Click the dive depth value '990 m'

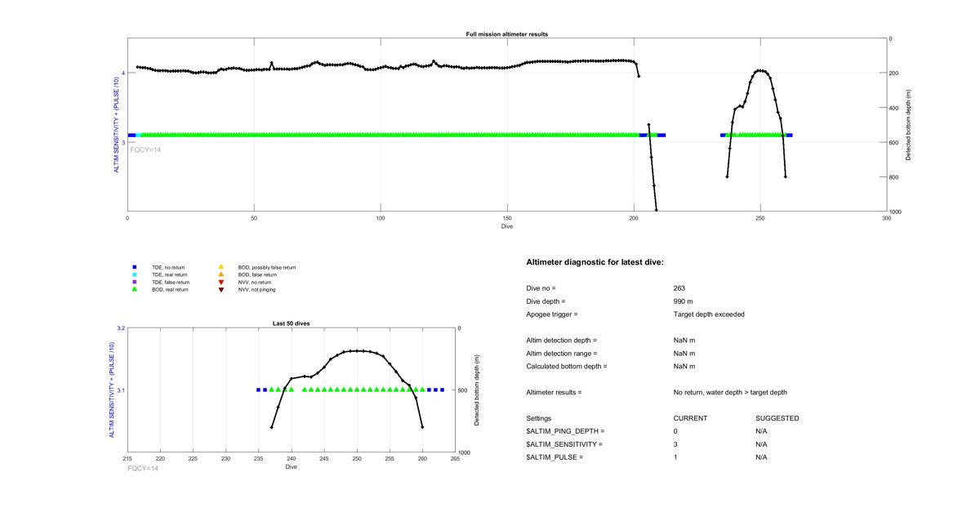pyautogui.click(x=684, y=301)
